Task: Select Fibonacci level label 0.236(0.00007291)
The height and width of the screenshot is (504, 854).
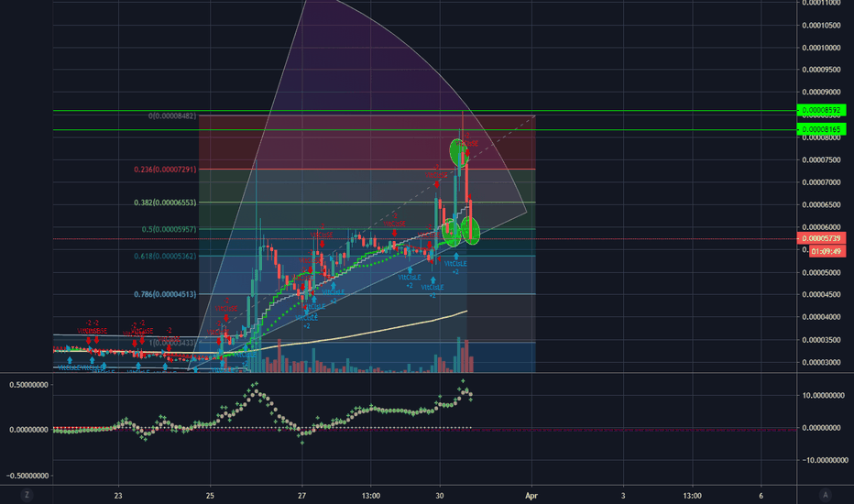Action: click(x=165, y=170)
